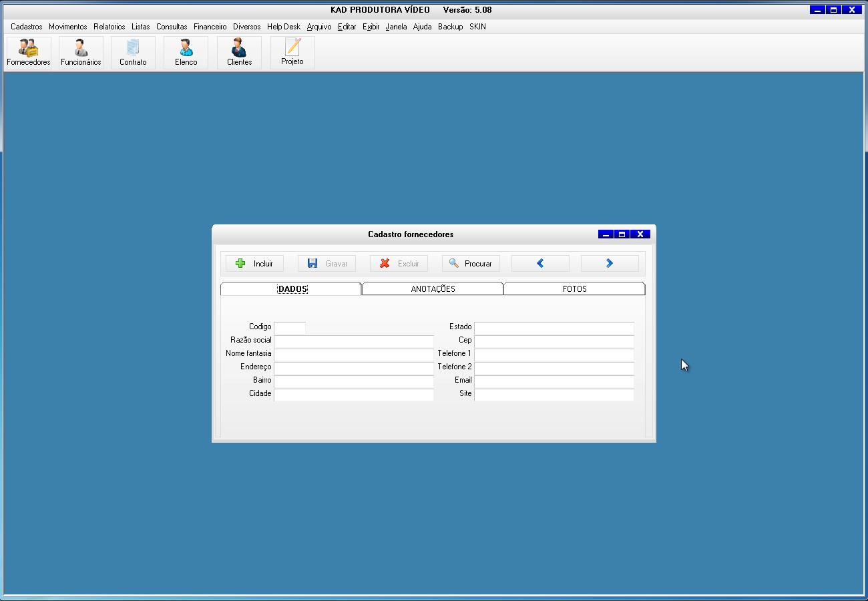Click the Estado input field
The image size is (868, 601).
(x=554, y=328)
